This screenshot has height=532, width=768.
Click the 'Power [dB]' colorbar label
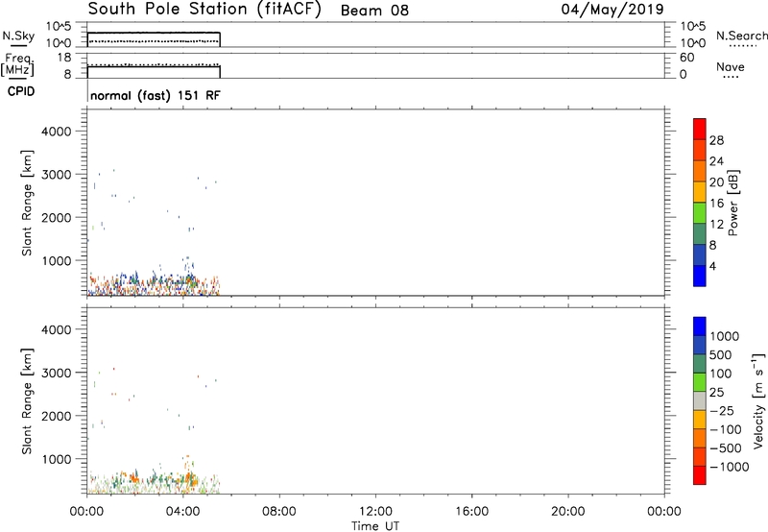(x=732, y=203)
